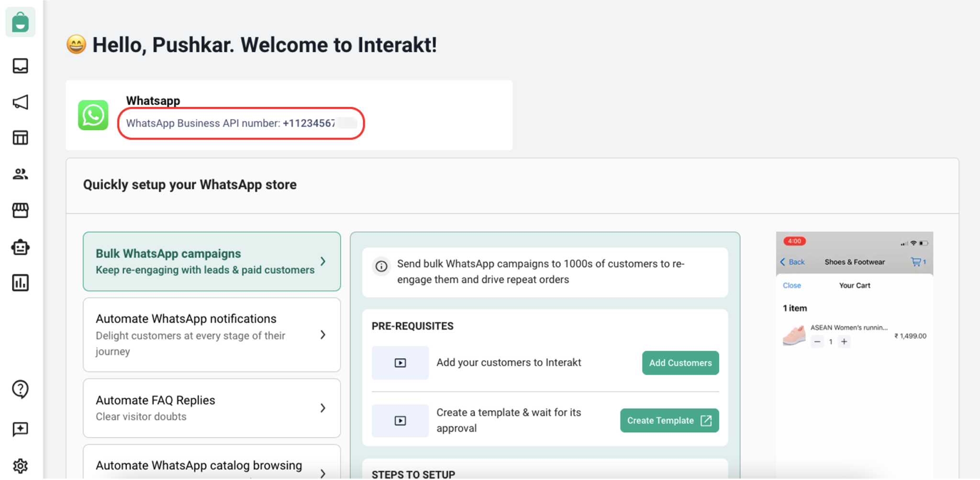This screenshot has height=480, width=980.
Task: Click Close in the cart preview
Action: 792,285
